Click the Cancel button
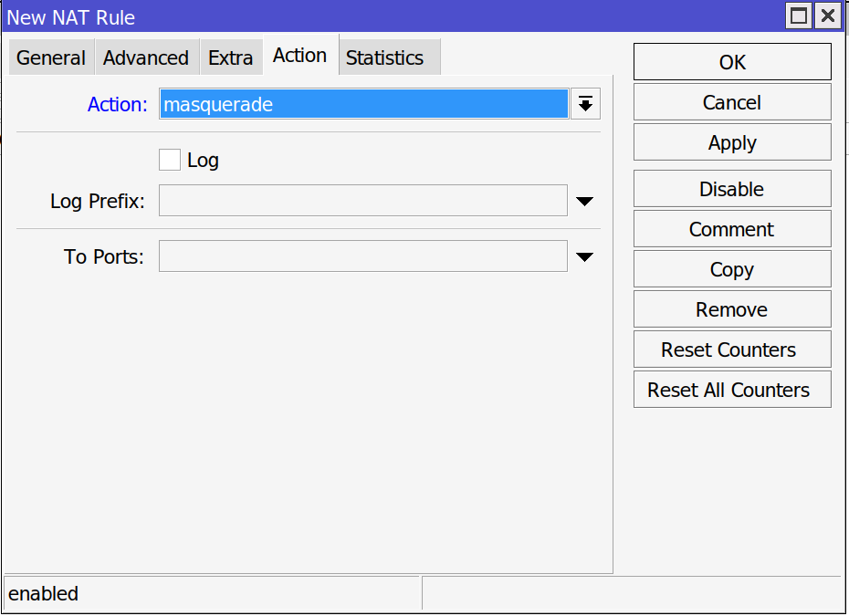The image size is (849, 616). pos(732,102)
